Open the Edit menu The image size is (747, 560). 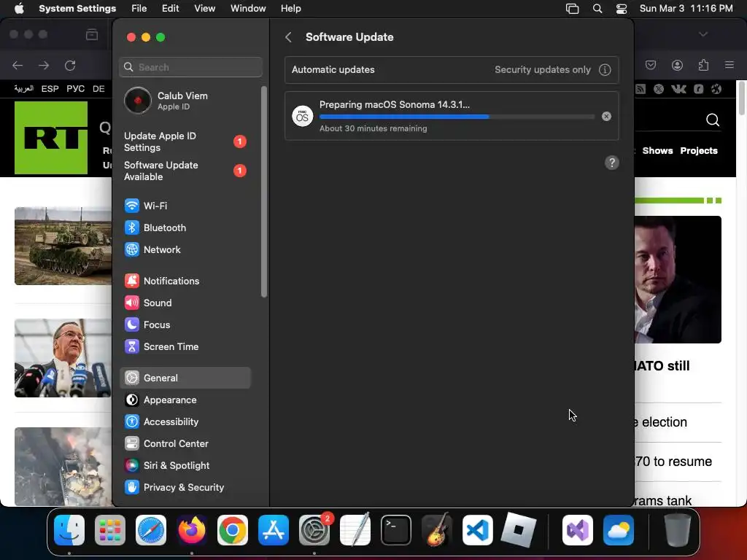pyautogui.click(x=170, y=9)
